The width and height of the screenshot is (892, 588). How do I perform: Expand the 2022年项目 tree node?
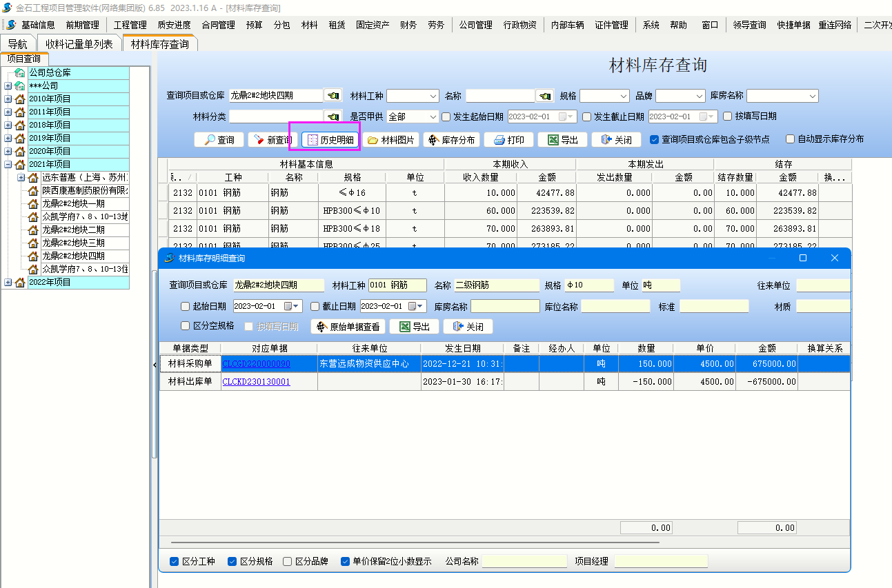8,282
